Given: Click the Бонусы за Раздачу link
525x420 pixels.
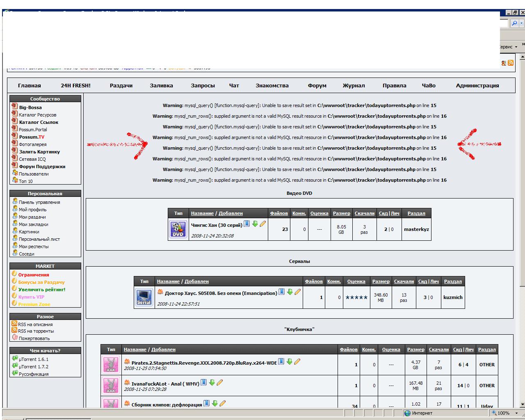Looking at the screenshot, I should pyautogui.click(x=41, y=282).
